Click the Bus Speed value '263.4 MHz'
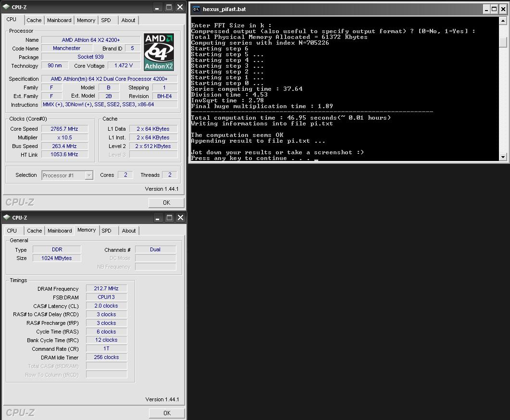510x420 pixels. point(64,146)
